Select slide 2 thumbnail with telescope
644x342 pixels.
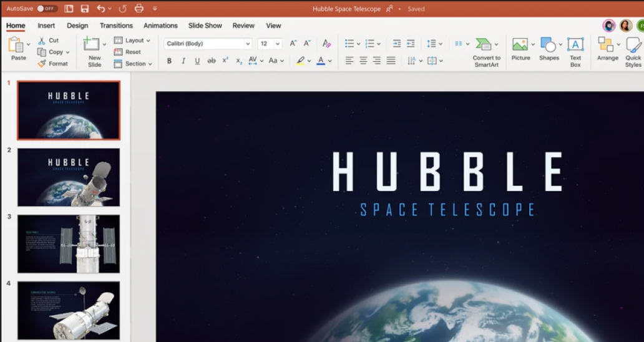(69, 177)
